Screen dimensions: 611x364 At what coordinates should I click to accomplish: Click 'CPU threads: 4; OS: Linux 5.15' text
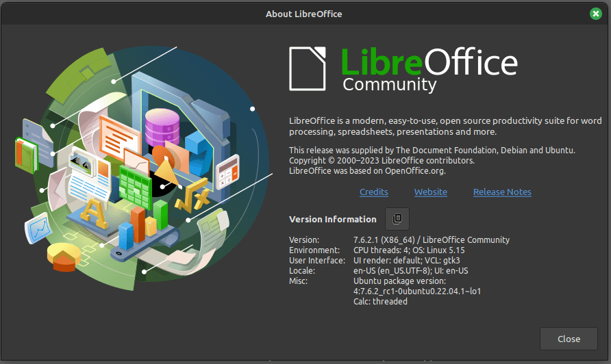point(409,250)
